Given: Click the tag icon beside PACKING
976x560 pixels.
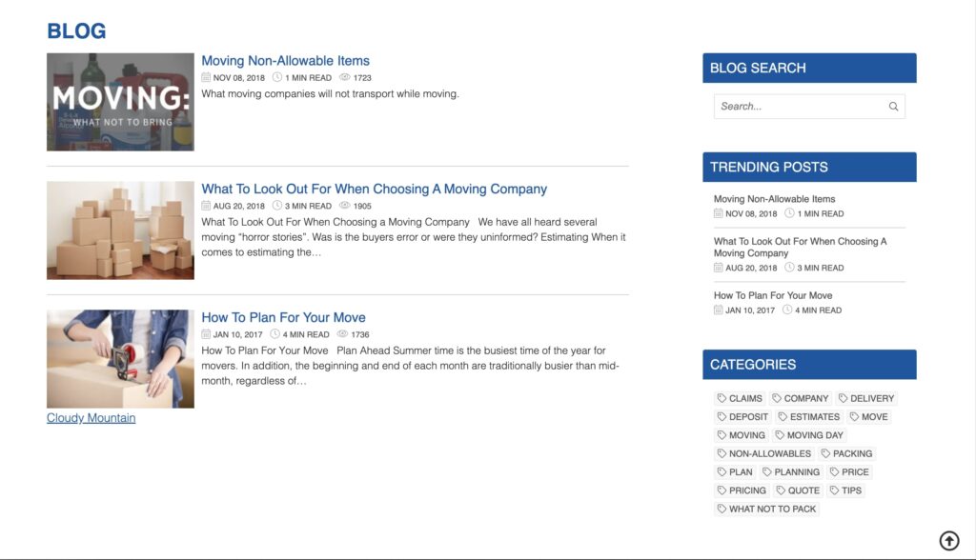Looking at the screenshot, I should point(825,454).
